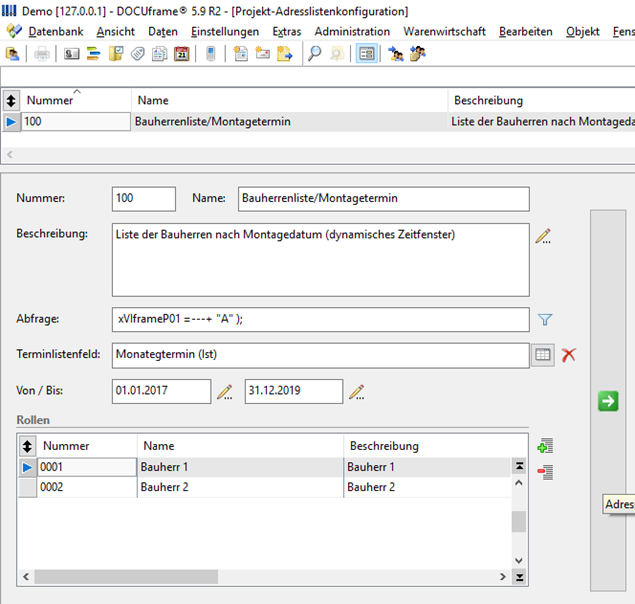Open the Warenwirtschaft menu

point(444,32)
